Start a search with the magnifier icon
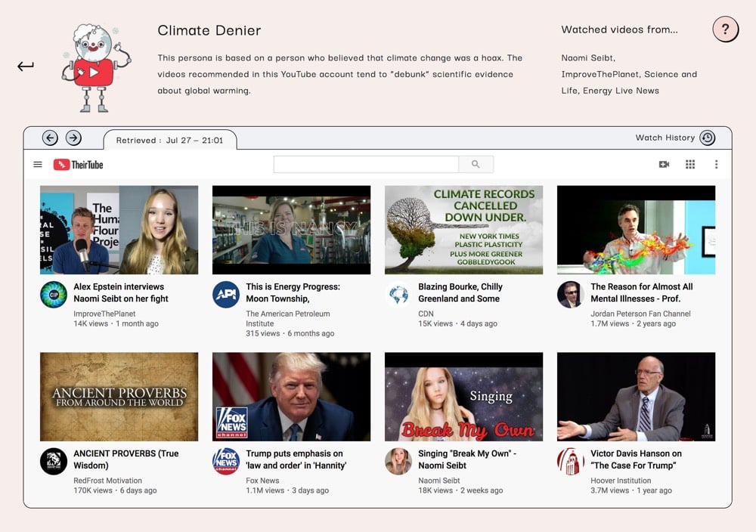Screen dimensions: 756x532 476,164
